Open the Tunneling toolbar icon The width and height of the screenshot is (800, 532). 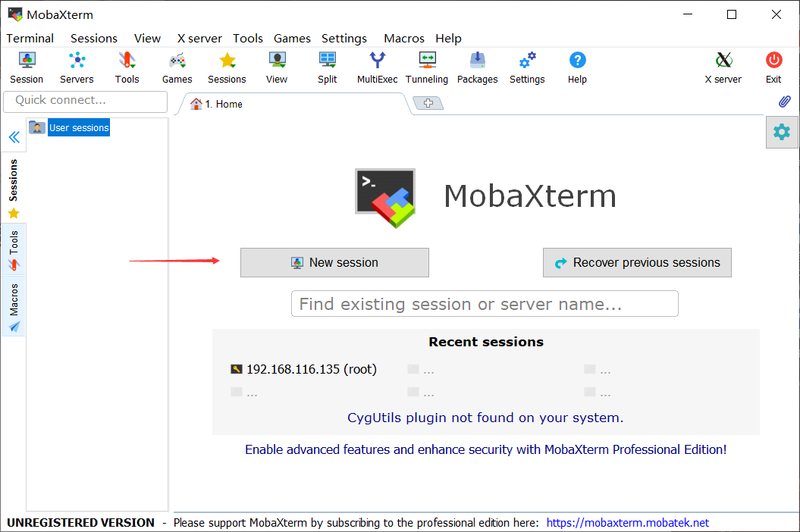tap(427, 67)
